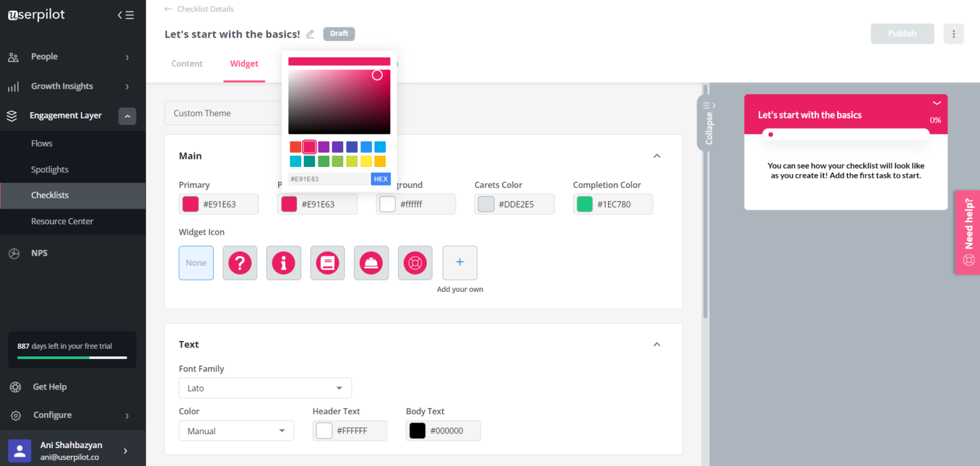The height and width of the screenshot is (466, 980).
Task: Select the target widget icon
Action: (x=415, y=263)
